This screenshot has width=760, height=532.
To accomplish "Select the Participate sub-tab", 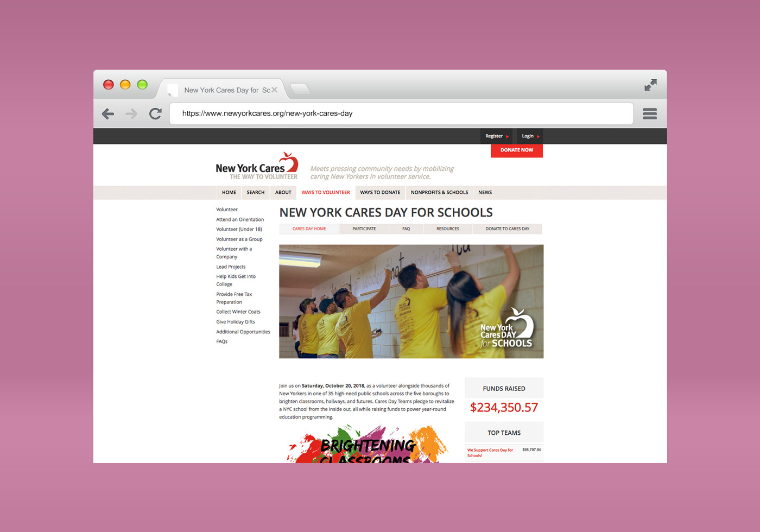I will tap(364, 229).
